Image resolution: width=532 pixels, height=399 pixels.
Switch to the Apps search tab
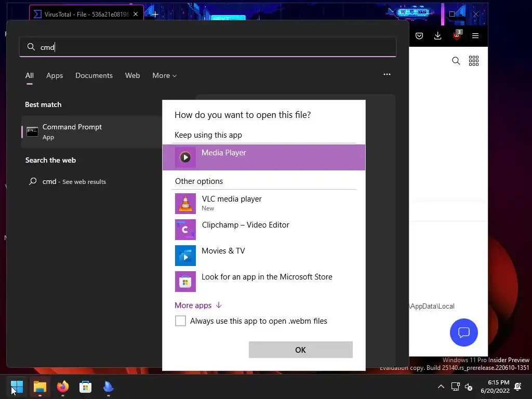pos(55,75)
